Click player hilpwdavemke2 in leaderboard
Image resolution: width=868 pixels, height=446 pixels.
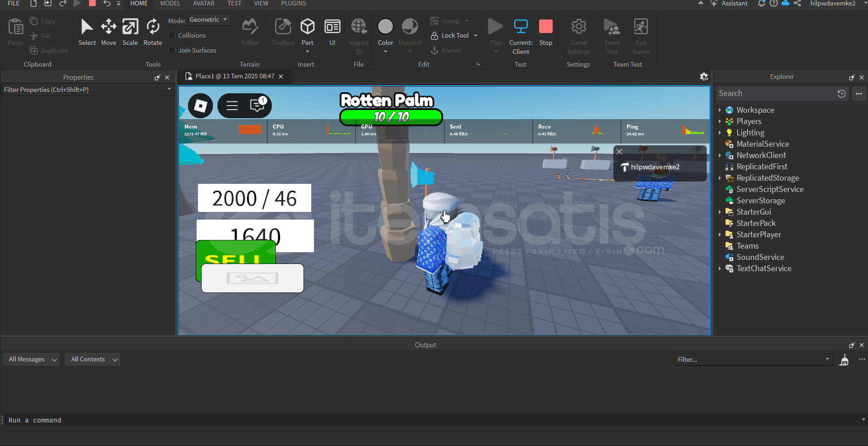[655, 167]
